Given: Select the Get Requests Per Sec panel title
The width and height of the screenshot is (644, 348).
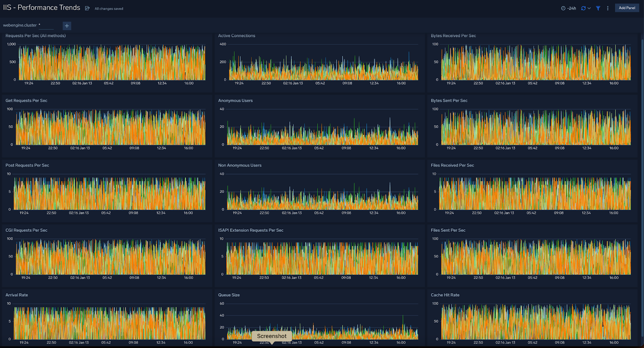Looking at the screenshot, I should click(x=26, y=101).
